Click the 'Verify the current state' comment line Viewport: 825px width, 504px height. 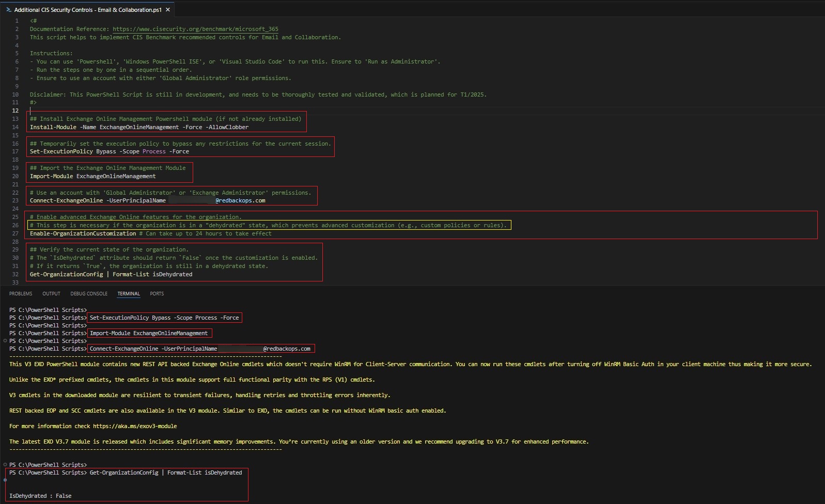coord(110,249)
